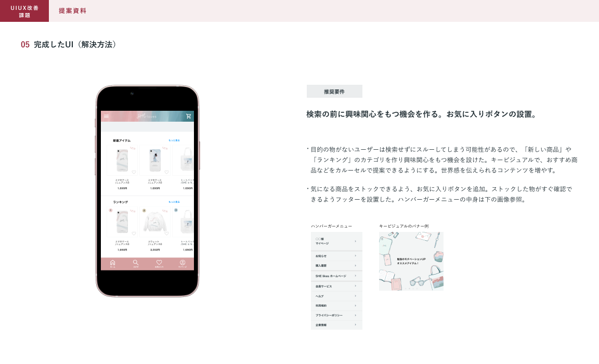The height and width of the screenshot is (364, 599).
Task: Expand the マイページ row chevron
Action: [x=356, y=241]
